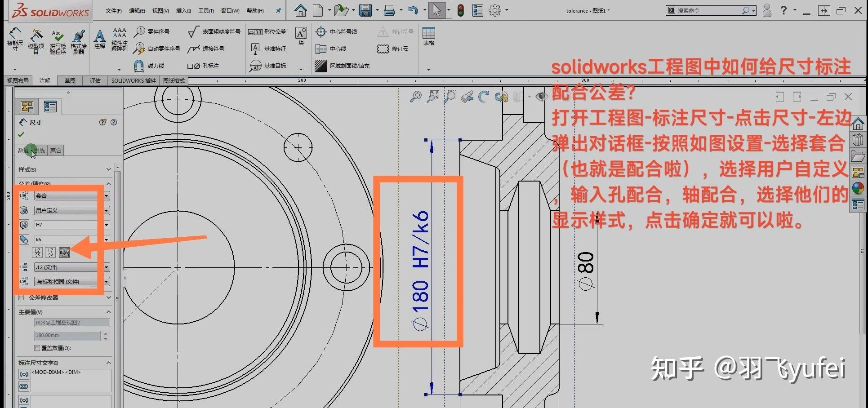868x408 pixels.
Task: Open Design Library in task pane
Action: [x=858, y=140]
